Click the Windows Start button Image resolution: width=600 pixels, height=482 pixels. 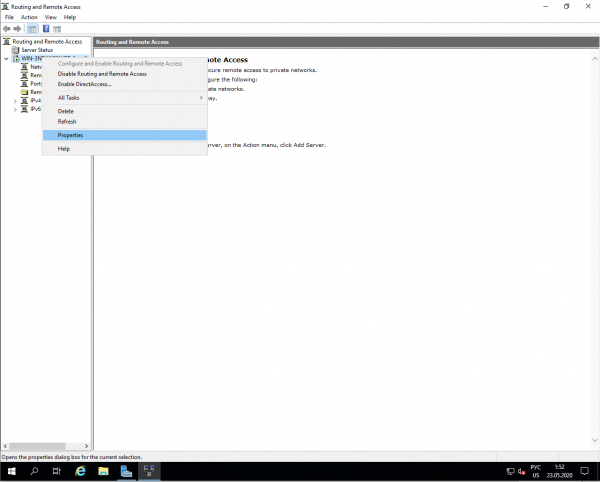coord(11,470)
